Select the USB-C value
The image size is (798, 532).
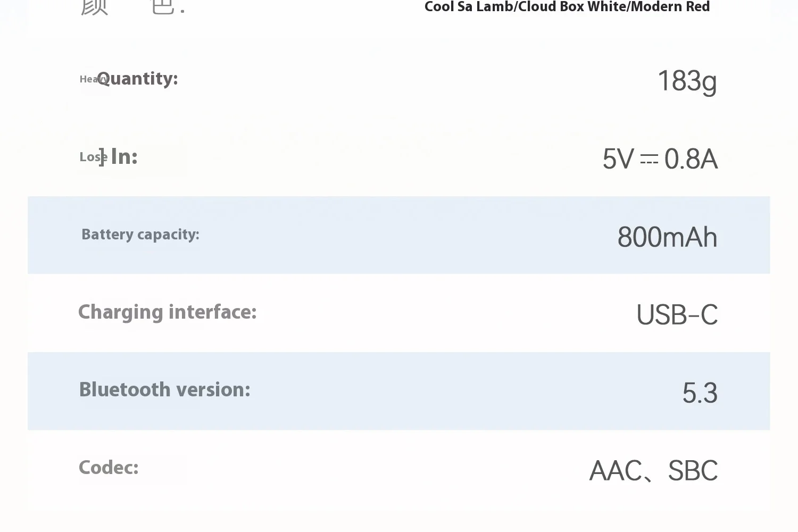point(677,315)
